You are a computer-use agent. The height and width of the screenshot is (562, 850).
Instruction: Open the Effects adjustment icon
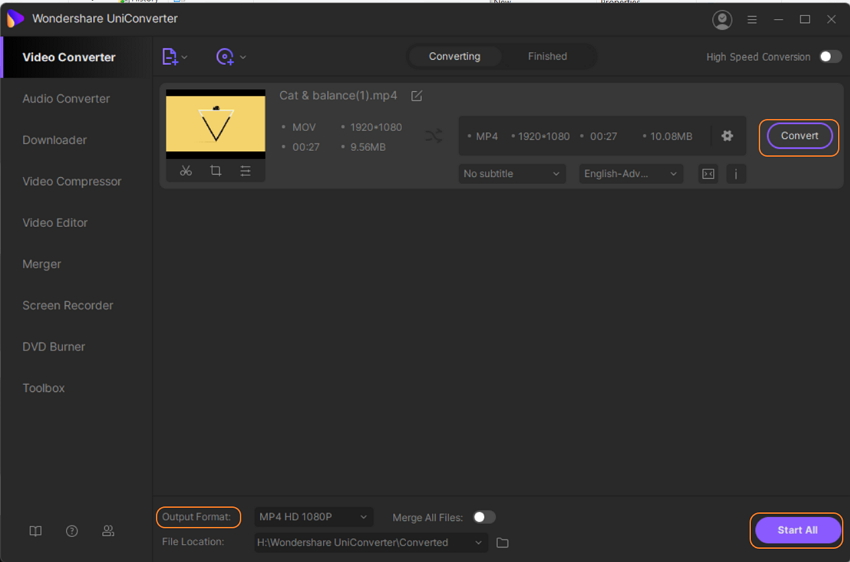click(x=246, y=171)
